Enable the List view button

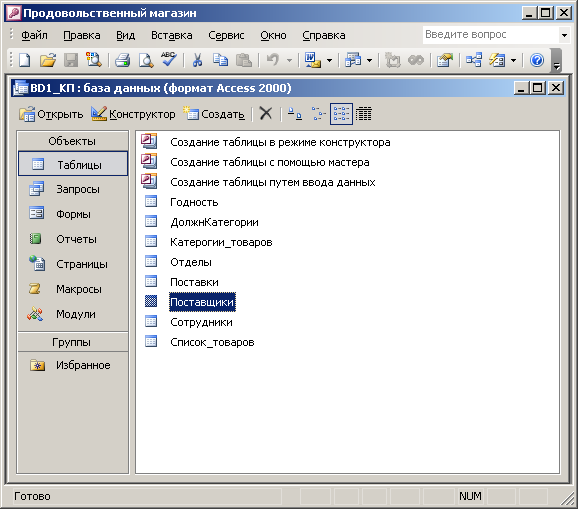tap(341, 114)
